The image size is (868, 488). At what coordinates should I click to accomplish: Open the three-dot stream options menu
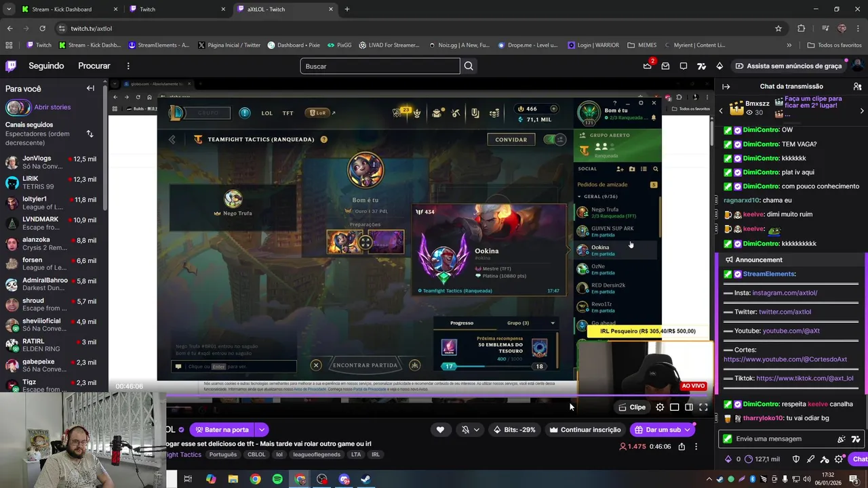coord(696,447)
